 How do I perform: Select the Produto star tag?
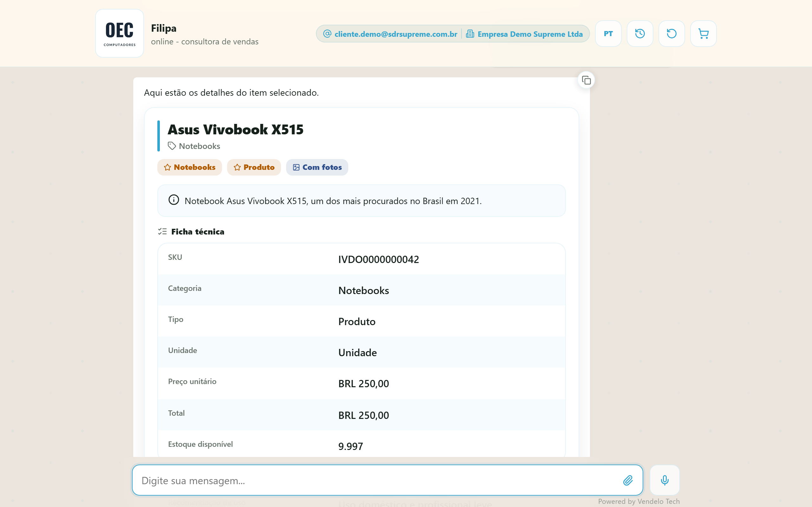254,167
